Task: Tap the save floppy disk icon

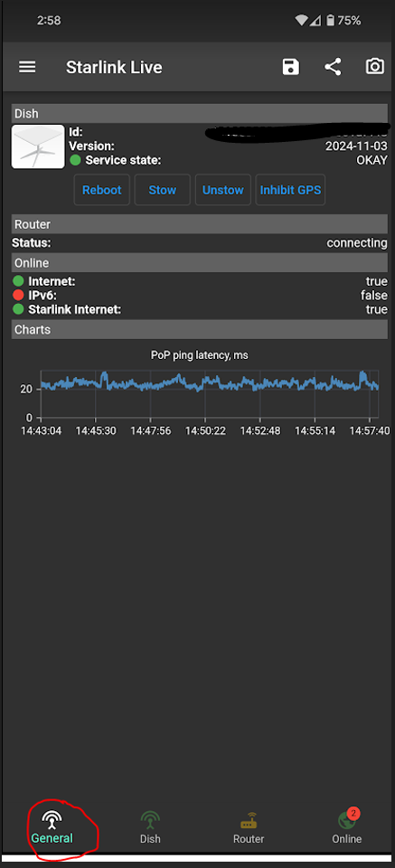Action: tap(290, 68)
